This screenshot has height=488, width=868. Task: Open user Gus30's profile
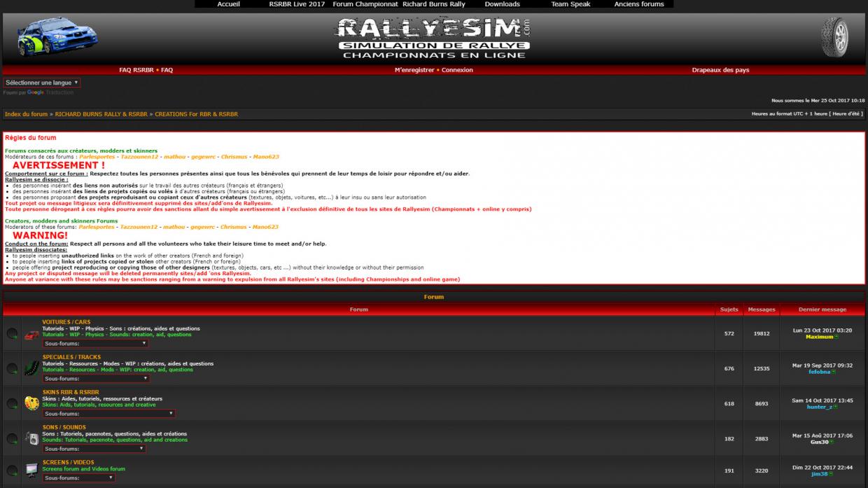tap(820, 442)
